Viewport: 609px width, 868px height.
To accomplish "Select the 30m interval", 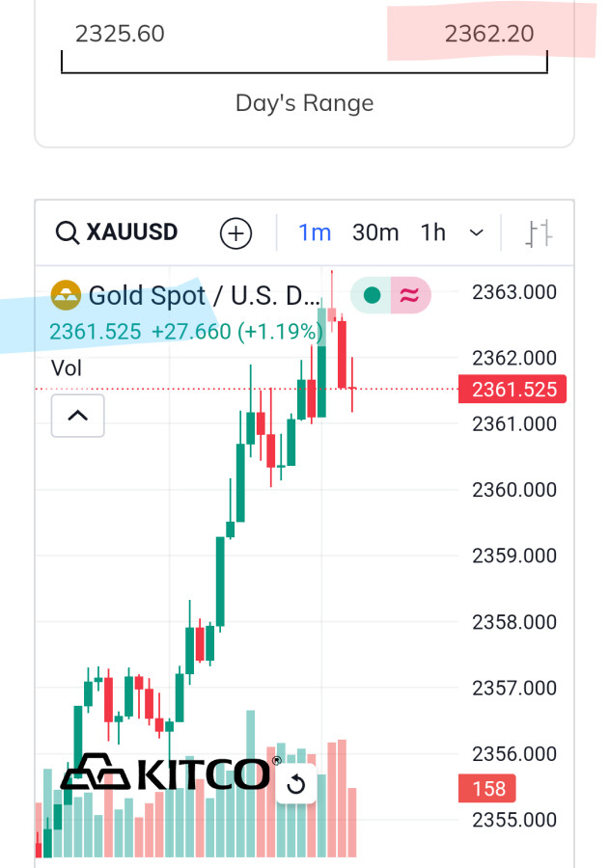I will (375, 232).
